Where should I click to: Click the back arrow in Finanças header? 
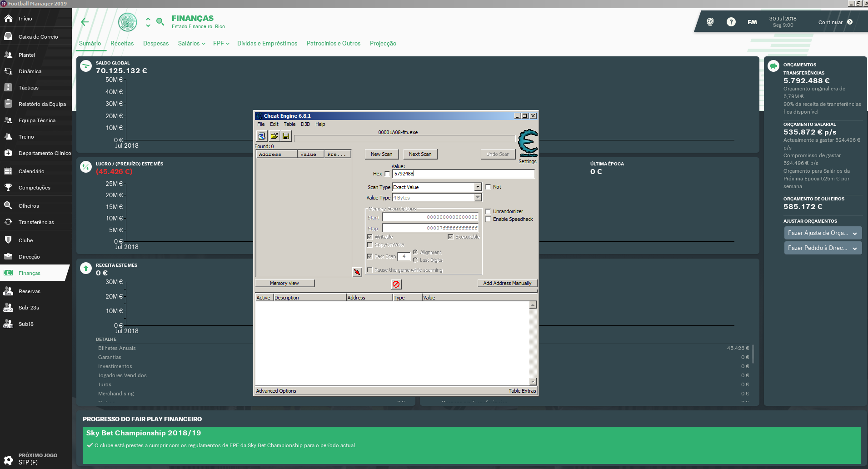(85, 22)
